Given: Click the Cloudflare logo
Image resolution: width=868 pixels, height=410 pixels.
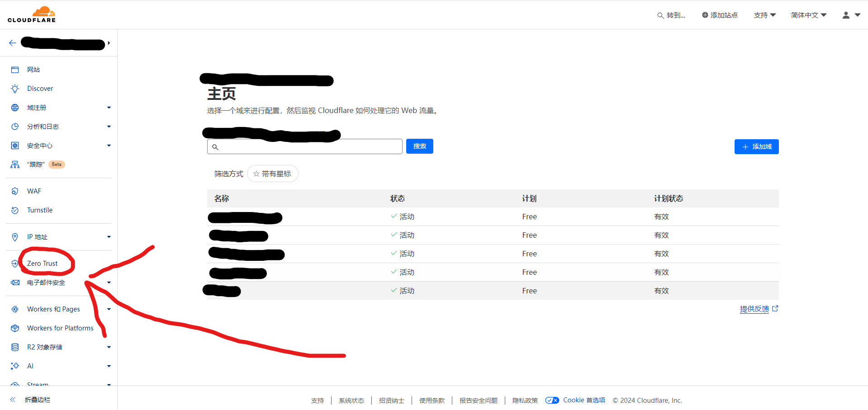Looking at the screenshot, I should [x=32, y=14].
